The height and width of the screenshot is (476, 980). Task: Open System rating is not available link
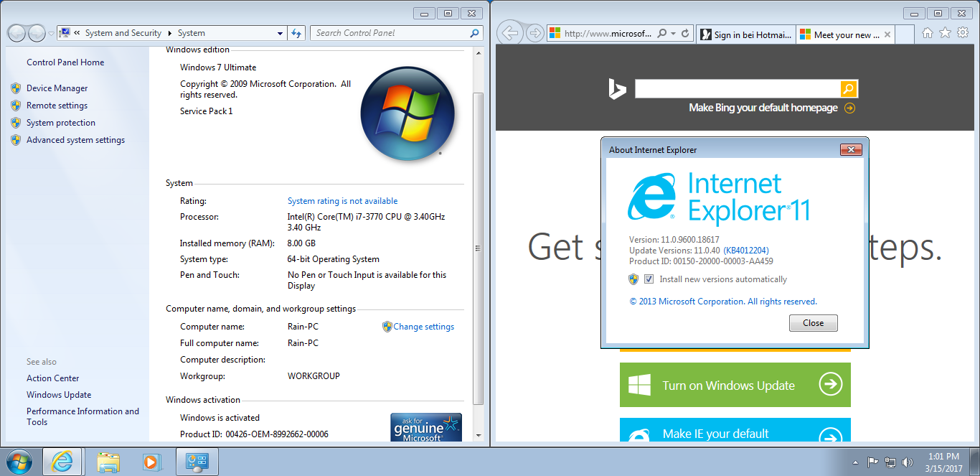(x=343, y=201)
